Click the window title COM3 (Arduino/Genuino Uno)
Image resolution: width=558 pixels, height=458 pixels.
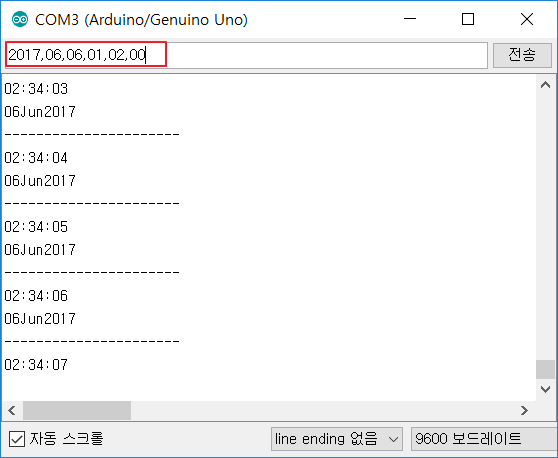[141, 20]
